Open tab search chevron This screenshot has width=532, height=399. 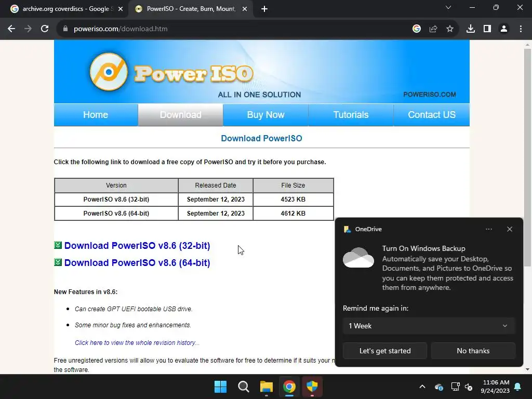(448, 7)
